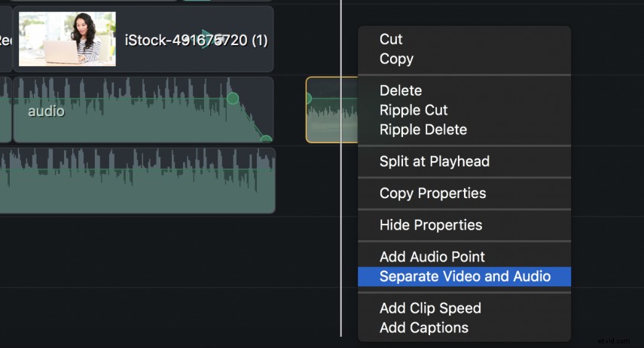Select the clip labeled audio
644x348 pixels.
click(143, 110)
